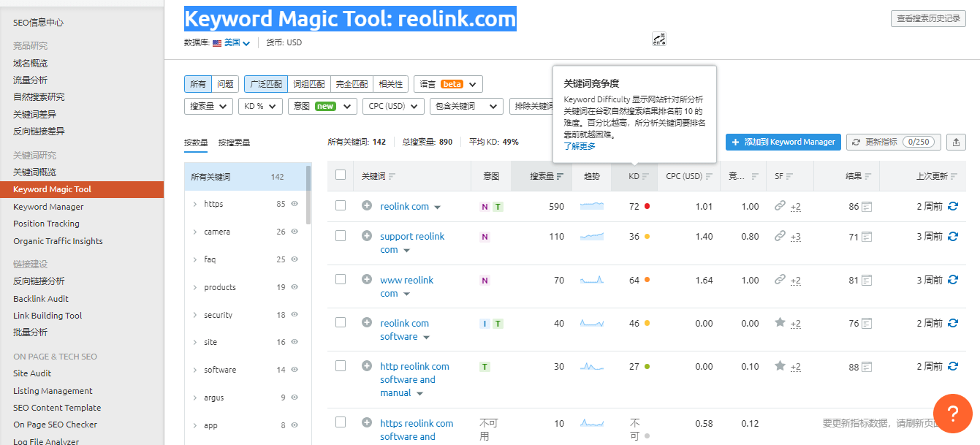Viewport: 980px width, 445px height.
Task: Open SERP results icon for reolink com
Action: coord(867,207)
